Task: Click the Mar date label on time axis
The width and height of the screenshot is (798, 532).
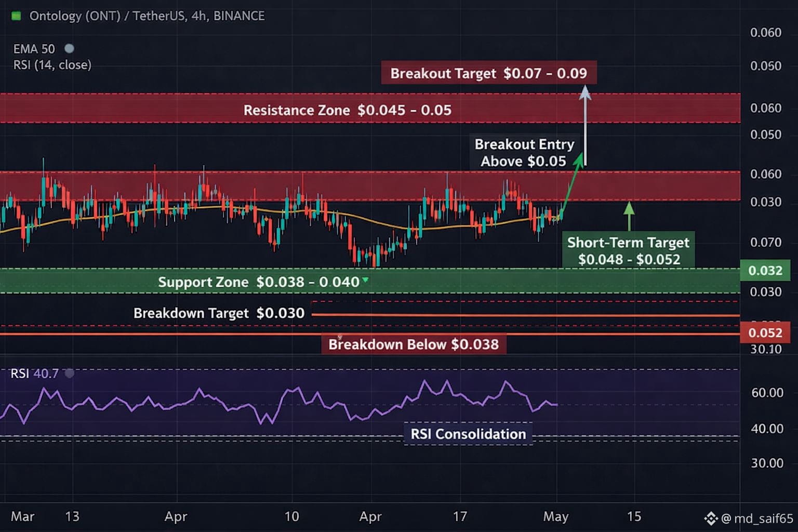Action: (x=23, y=516)
